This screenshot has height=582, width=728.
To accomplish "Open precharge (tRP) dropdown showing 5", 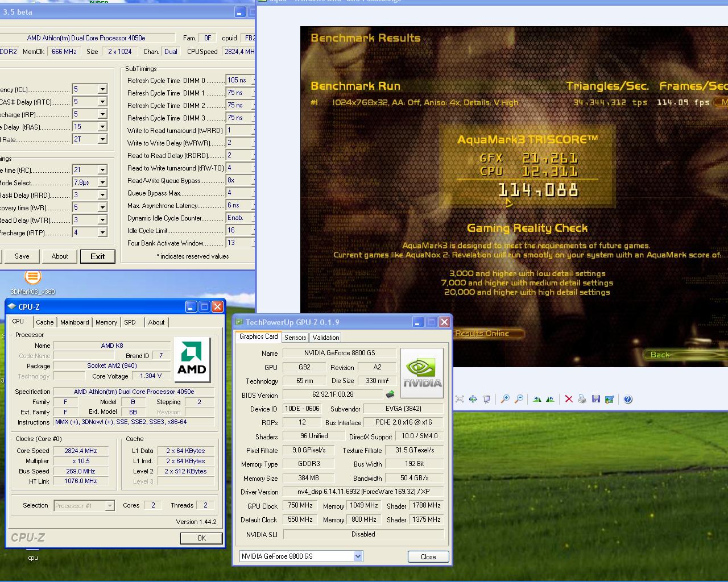I will click(x=102, y=114).
